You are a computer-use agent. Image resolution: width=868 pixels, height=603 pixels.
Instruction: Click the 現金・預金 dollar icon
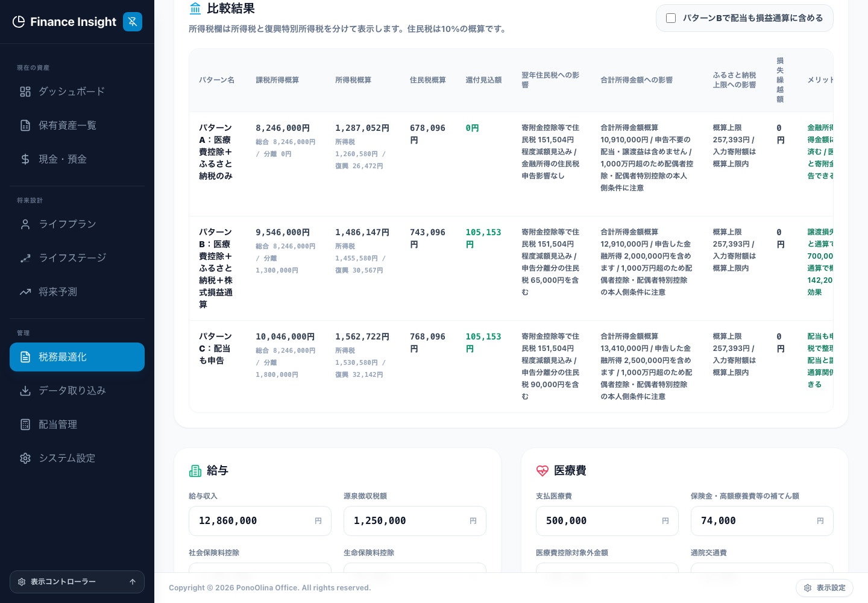click(25, 159)
